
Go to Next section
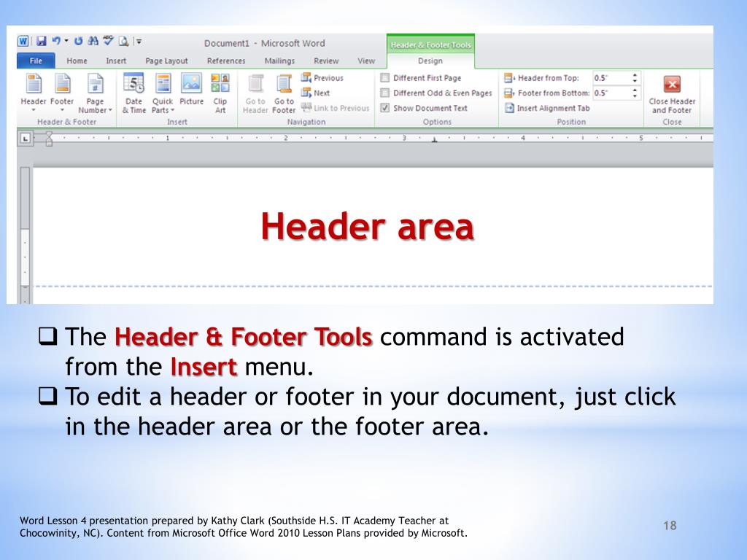[x=315, y=93]
